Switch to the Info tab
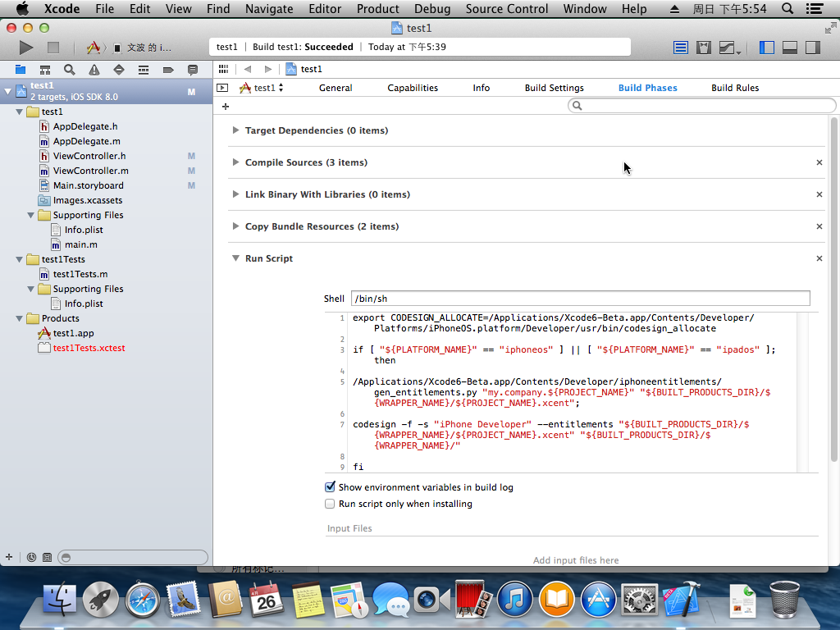The image size is (840, 630). pos(481,88)
